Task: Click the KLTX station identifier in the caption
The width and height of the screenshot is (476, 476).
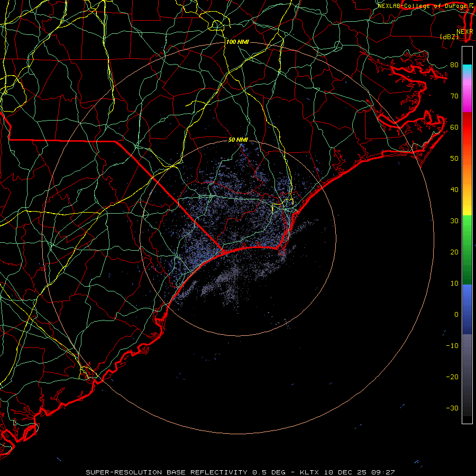Action: pos(309,472)
